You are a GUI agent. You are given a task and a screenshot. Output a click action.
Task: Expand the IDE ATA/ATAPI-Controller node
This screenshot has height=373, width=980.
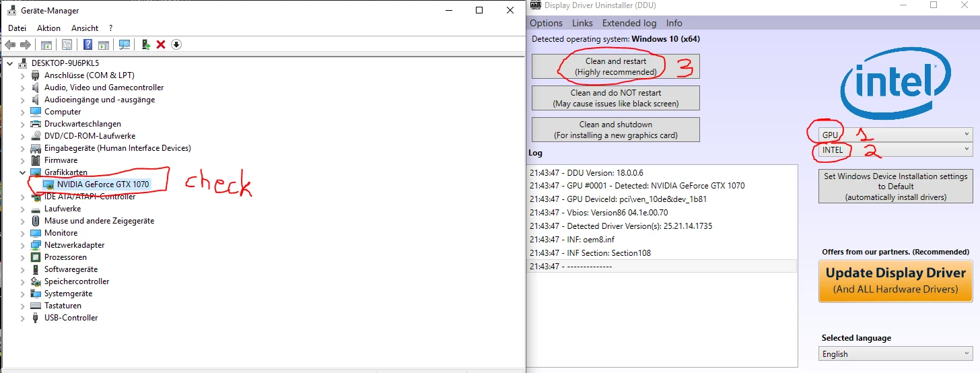(x=22, y=197)
